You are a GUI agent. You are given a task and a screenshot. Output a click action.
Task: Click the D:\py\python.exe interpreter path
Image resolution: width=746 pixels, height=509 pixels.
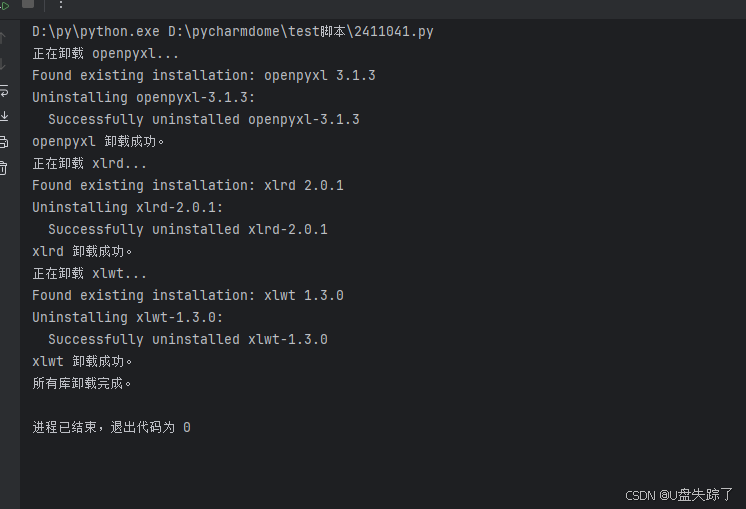(96, 32)
